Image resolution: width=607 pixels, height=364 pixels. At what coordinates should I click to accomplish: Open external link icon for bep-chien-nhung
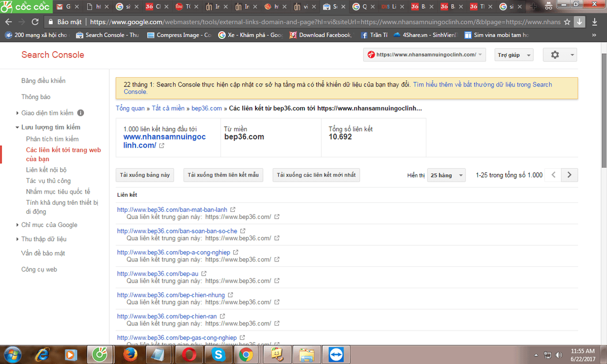pos(230,295)
